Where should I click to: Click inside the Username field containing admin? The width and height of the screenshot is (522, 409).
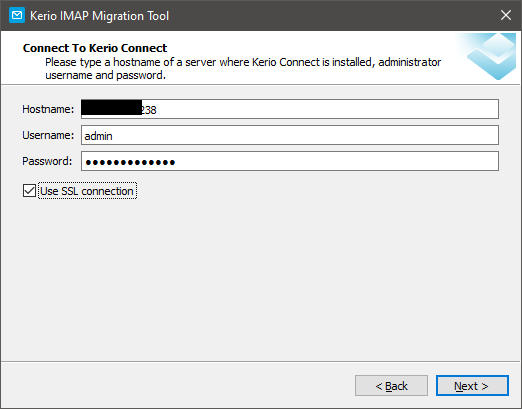coord(290,135)
